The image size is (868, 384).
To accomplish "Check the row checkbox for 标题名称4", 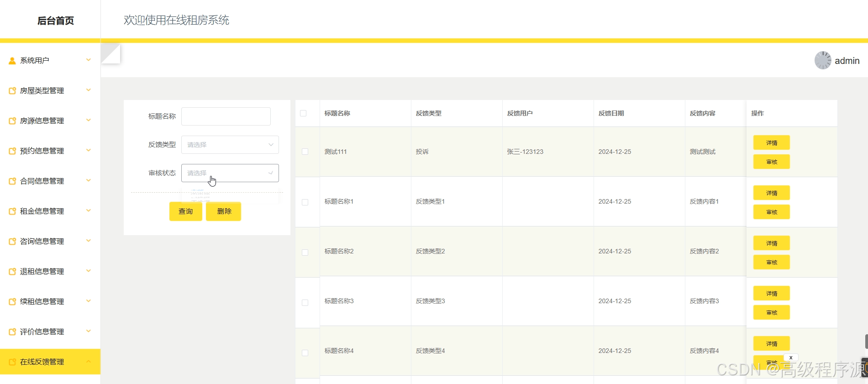I will pos(305,353).
